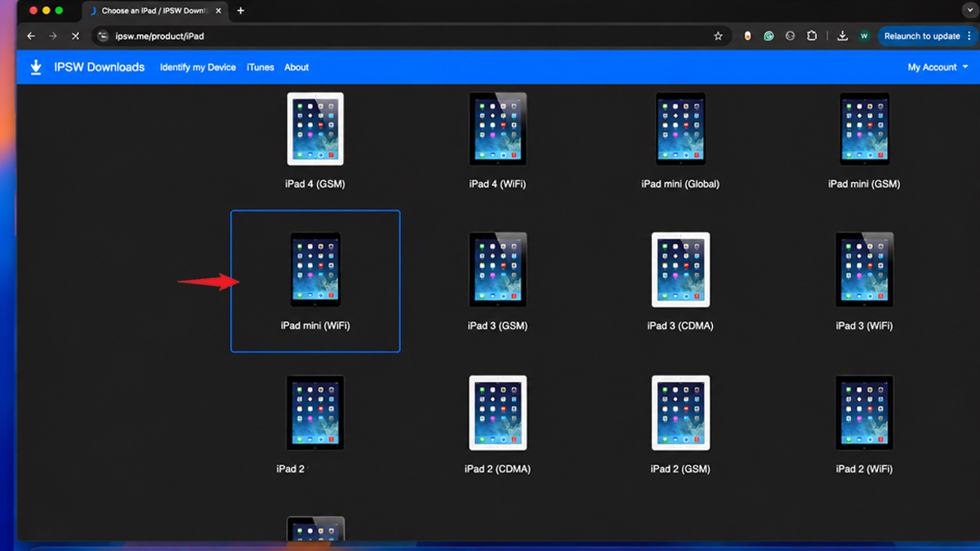Screen dimensions: 980x551
Task: Open a new tab with plus button
Action: (x=240, y=11)
